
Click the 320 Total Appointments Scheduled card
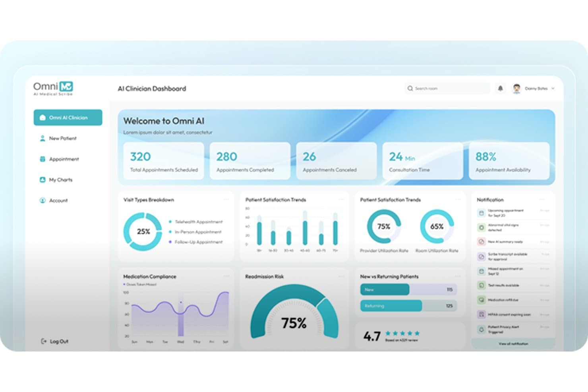(x=164, y=161)
